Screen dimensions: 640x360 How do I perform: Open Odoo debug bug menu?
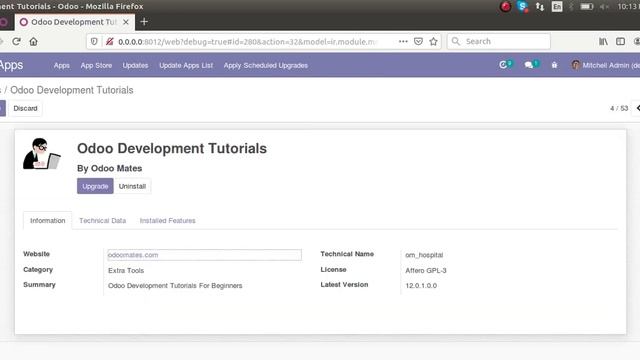click(x=554, y=65)
